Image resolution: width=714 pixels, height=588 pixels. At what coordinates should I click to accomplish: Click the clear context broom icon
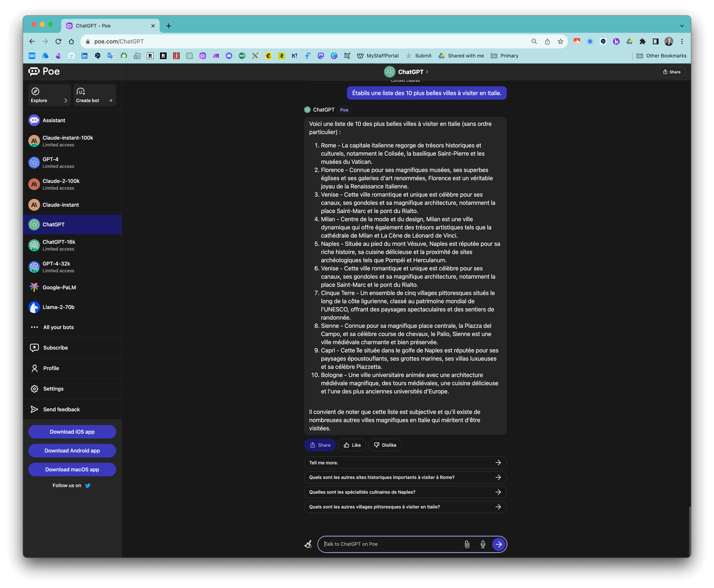coord(308,544)
